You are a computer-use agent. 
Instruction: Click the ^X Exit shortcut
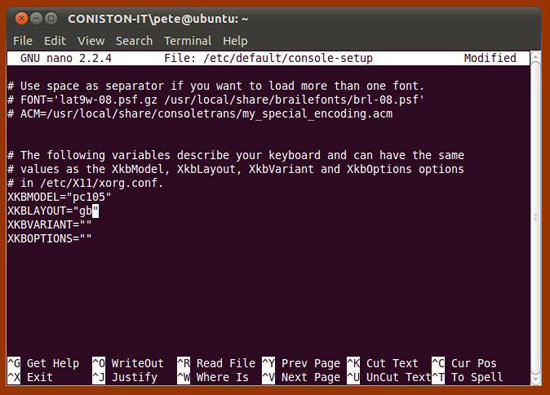tap(30, 377)
